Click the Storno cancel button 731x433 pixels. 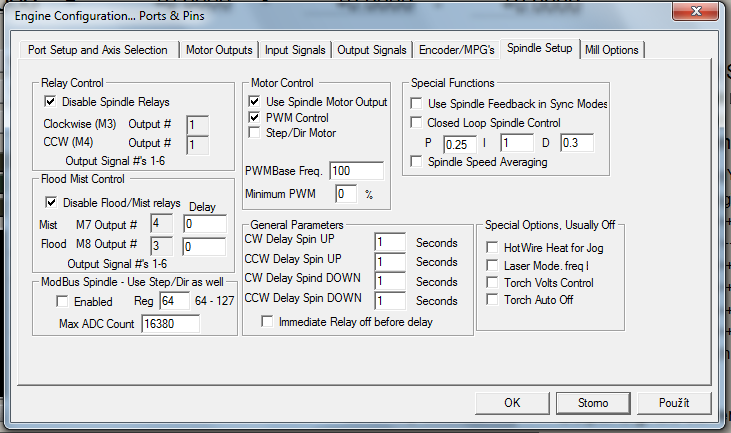click(x=593, y=403)
